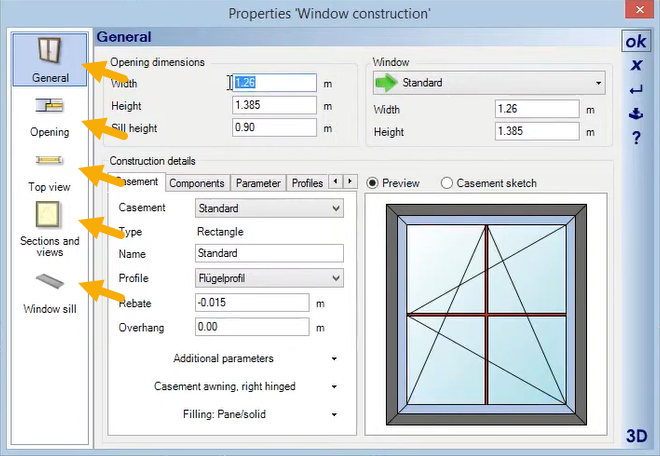
Task: Select the Window sill section
Action: (x=49, y=291)
